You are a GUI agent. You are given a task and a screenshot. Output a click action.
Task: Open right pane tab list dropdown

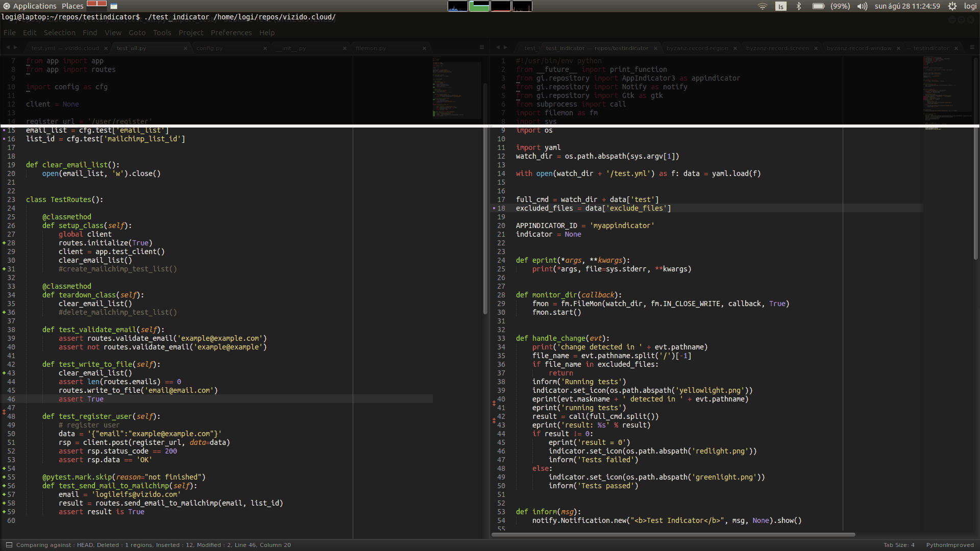click(972, 47)
